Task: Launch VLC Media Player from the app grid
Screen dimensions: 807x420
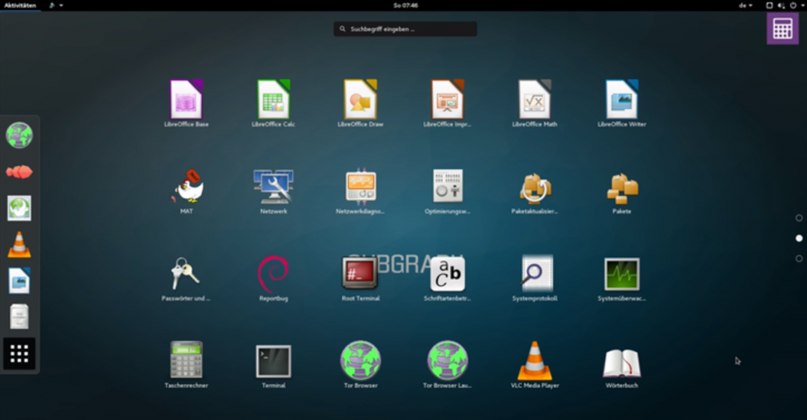Action: tap(534, 364)
